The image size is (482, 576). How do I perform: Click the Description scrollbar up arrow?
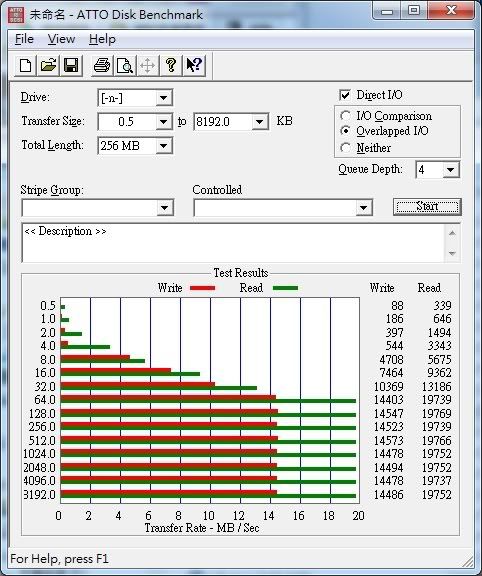[452, 233]
